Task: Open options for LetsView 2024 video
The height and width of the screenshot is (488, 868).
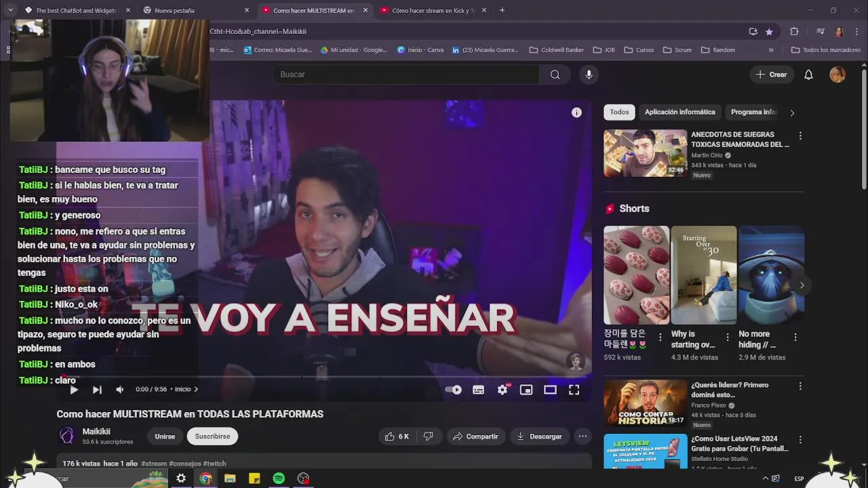Action: coord(800,440)
